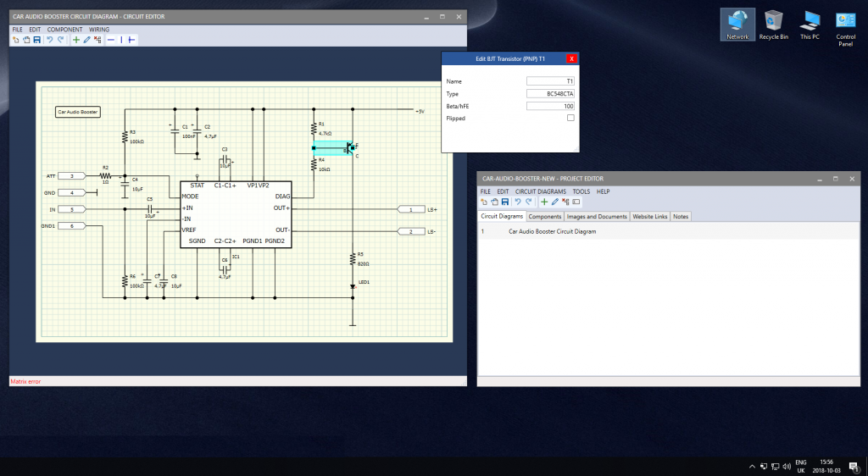Add component with green plus in Circuit Editor
This screenshot has width=868, height=476.
tap(76, 40)
